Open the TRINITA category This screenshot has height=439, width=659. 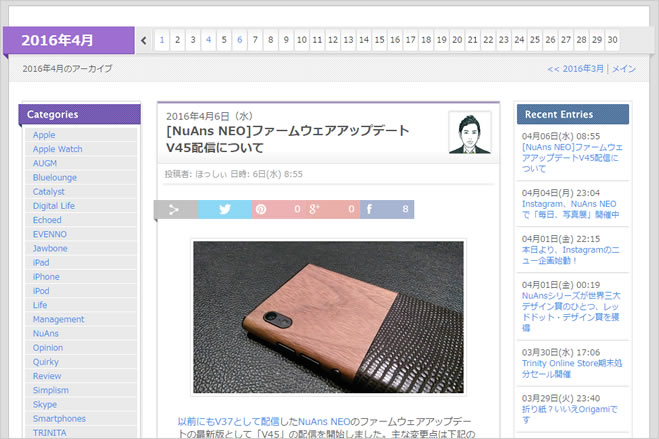click(50, 433)
